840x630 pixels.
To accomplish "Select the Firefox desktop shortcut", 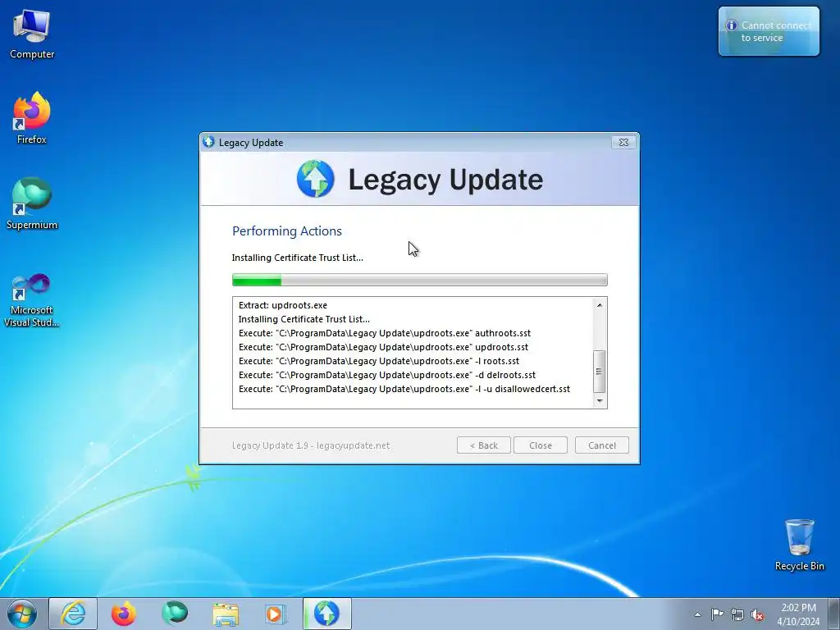I will [x=32, y=118].
